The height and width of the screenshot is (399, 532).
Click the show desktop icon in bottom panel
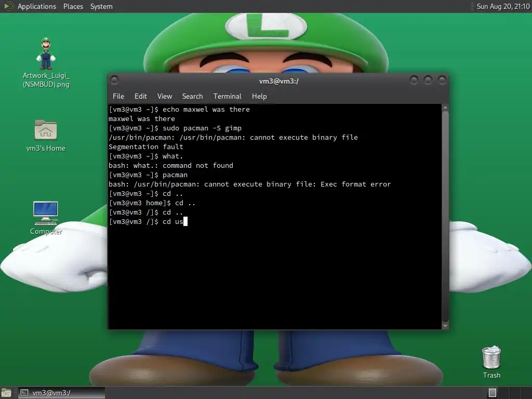pyautogui.click(x=6, y=393)
